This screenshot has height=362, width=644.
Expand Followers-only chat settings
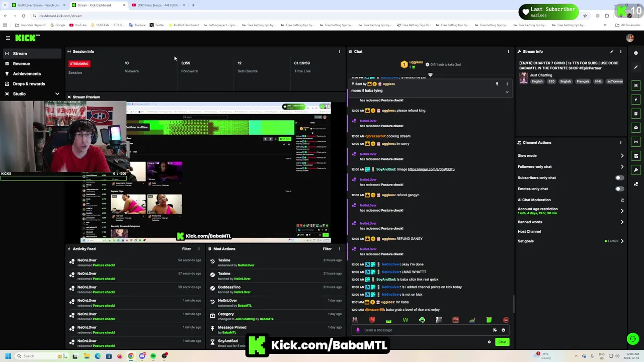pyautogui.click(x=622, y=166)
